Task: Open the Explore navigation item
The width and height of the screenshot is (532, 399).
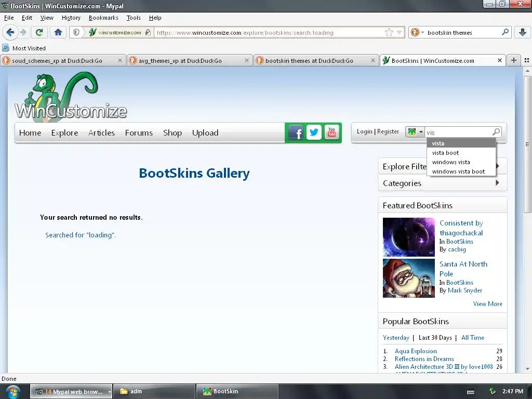Action: coord(64,132)
